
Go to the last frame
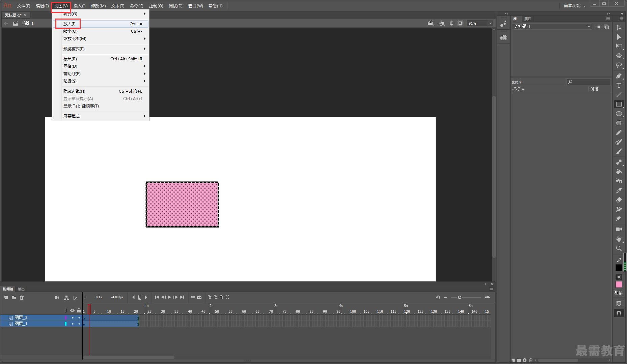(182, 297)
